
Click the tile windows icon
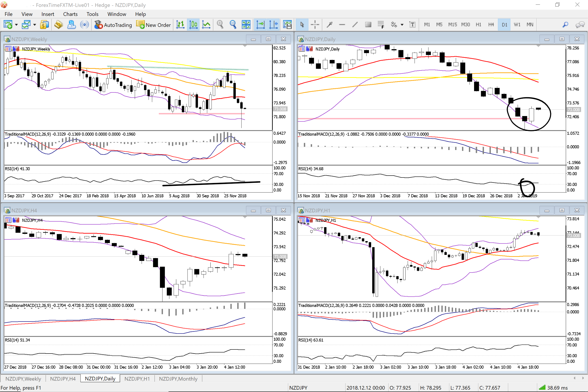246,25
